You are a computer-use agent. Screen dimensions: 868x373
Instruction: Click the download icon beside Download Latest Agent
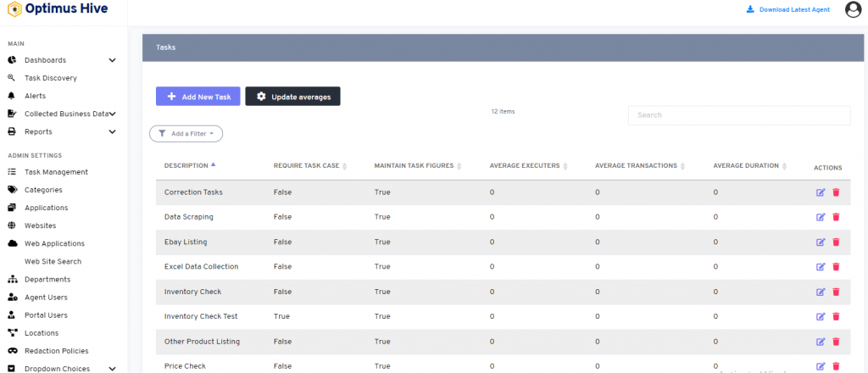pos(750,9)
